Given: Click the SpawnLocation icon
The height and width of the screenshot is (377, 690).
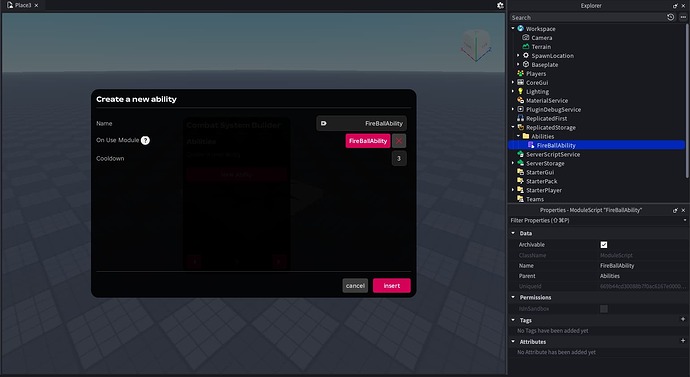Looking at the screenshot, I should (526, 55).
